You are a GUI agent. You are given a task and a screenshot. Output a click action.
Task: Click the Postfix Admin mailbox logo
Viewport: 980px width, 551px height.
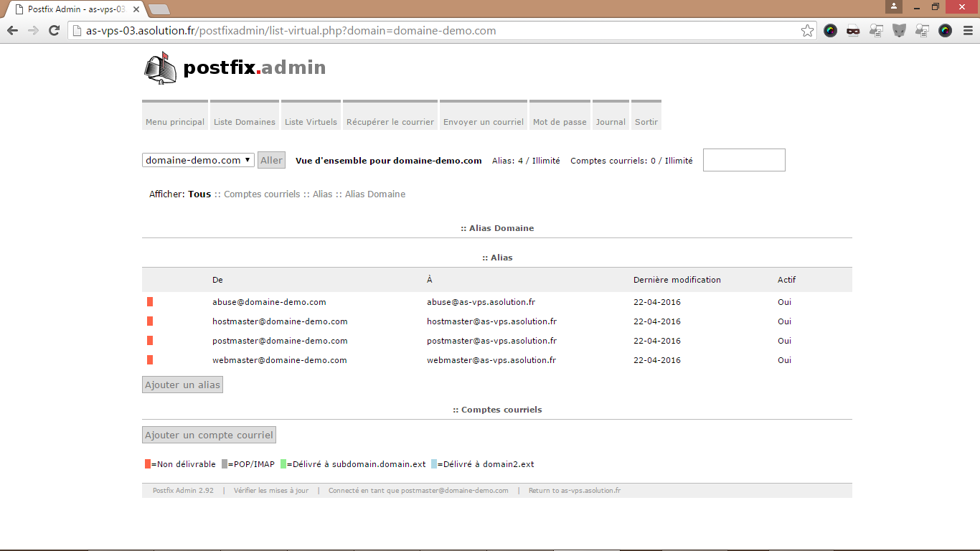160,67
